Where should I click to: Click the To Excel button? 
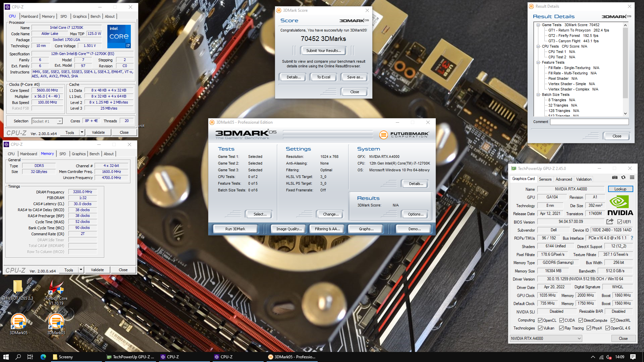(323, 77)
